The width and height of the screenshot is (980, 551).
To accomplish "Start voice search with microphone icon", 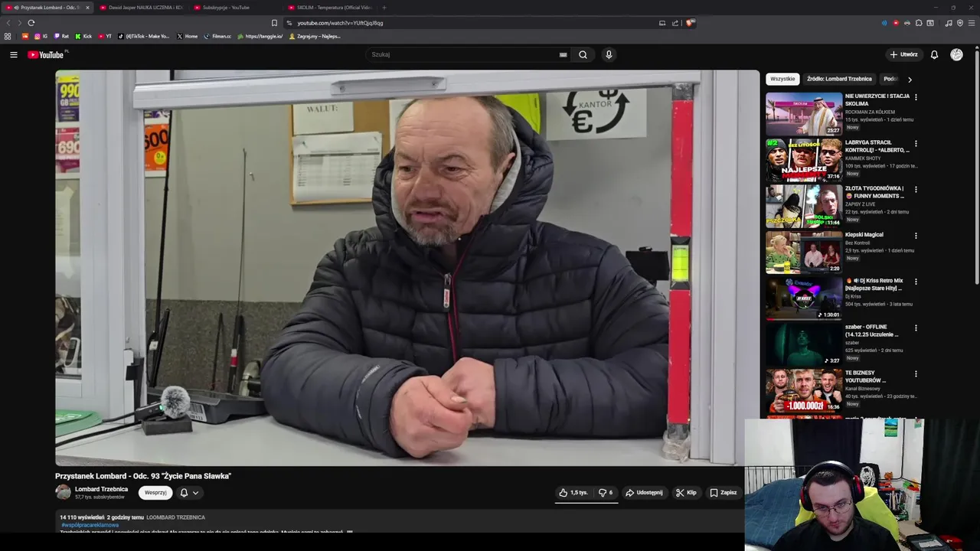I will [609, 54].
